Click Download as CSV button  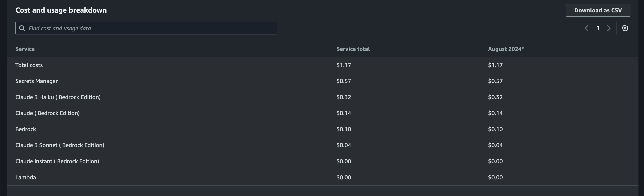point(598,10)
